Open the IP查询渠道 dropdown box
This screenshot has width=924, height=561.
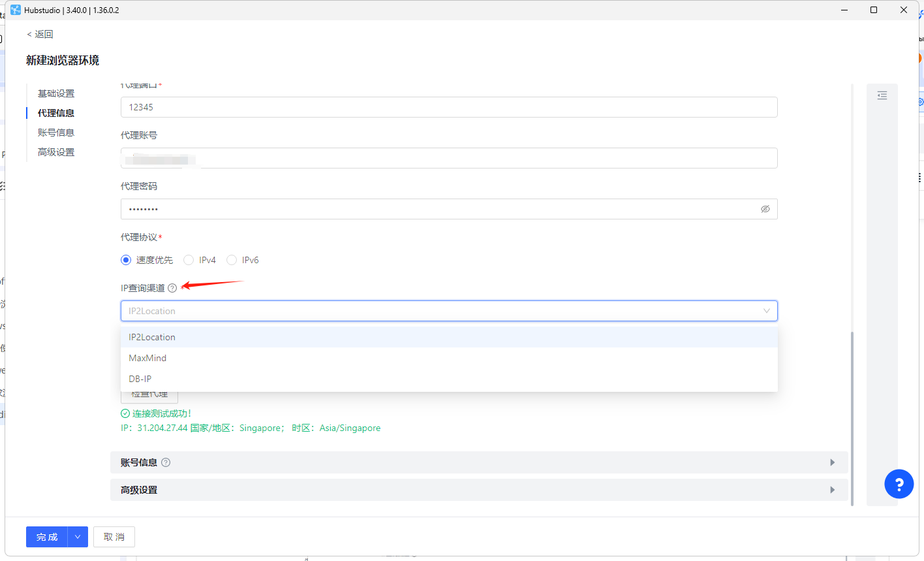[x=448, y=311]
